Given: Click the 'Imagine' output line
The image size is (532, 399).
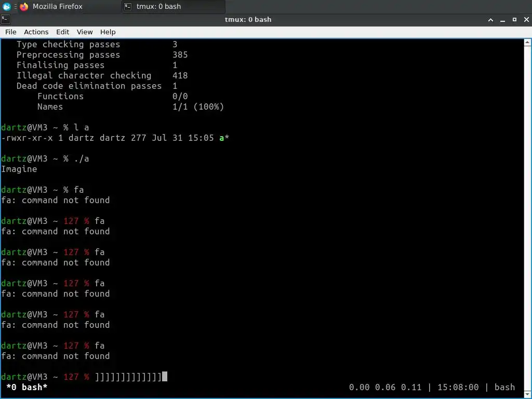Looking at the screenshot, I should tap(19, 169).
